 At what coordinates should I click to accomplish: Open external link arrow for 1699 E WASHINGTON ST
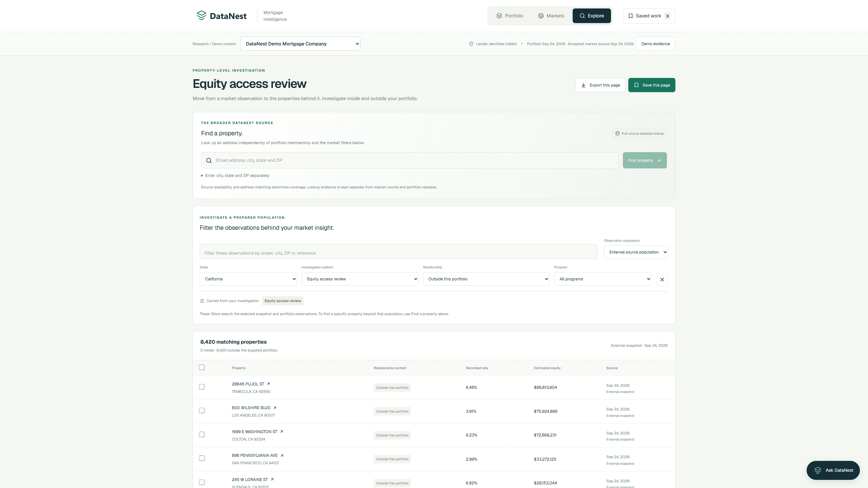click(281, 432)
